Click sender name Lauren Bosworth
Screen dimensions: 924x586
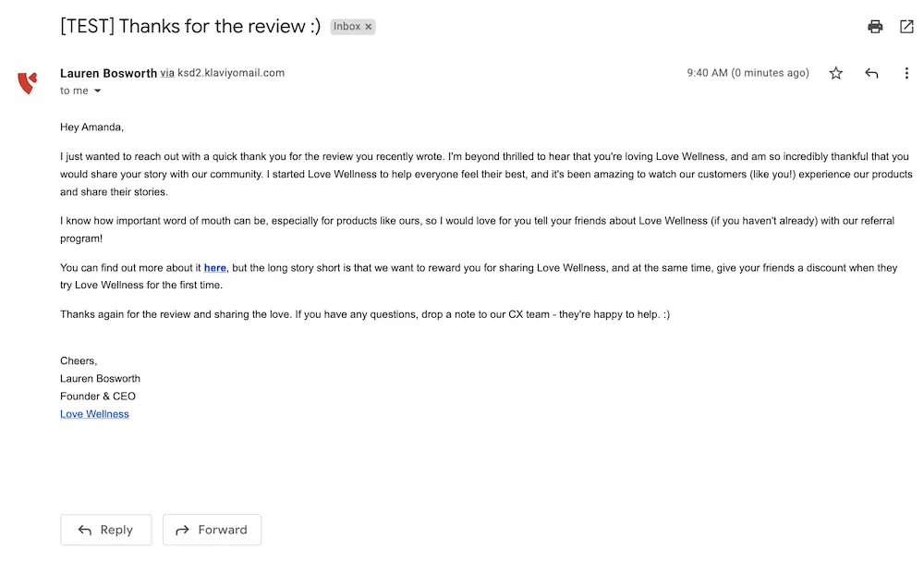tap(108, 73)
